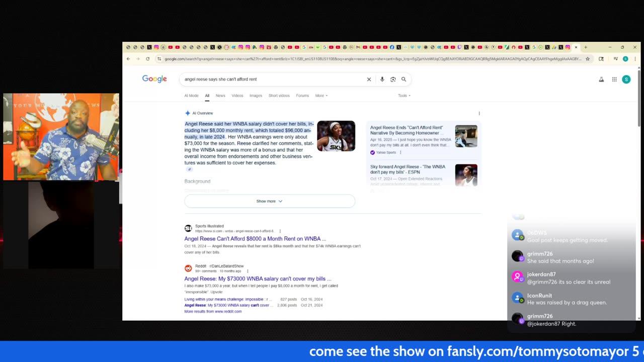Open the Google apps grid

[614, 79]
